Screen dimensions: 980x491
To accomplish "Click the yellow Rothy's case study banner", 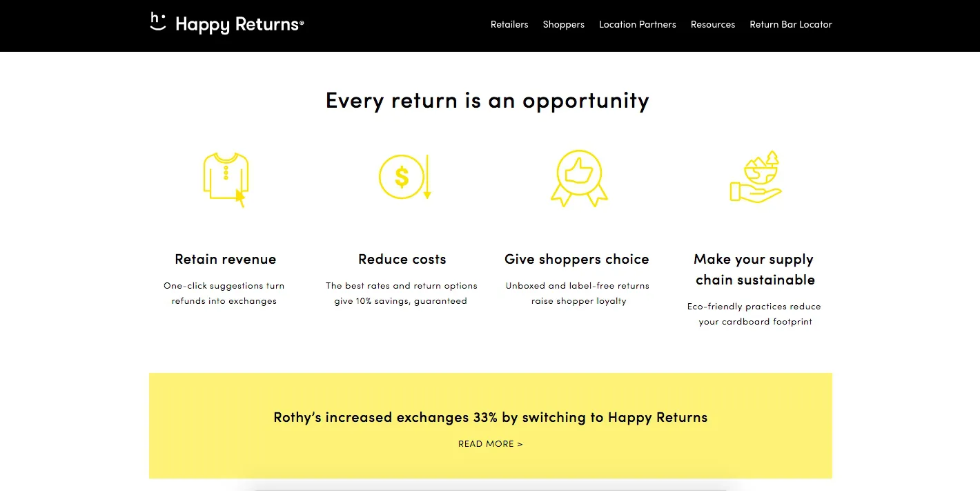I will (x=491, y=425).
